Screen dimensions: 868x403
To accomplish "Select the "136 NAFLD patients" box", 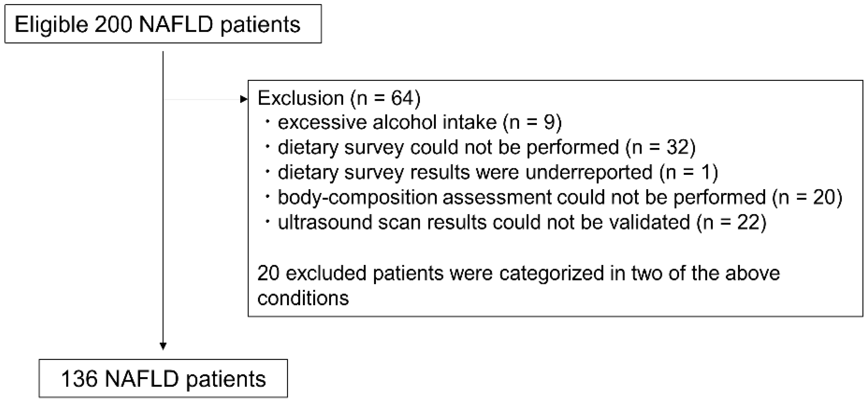I will tap(163, 379).
